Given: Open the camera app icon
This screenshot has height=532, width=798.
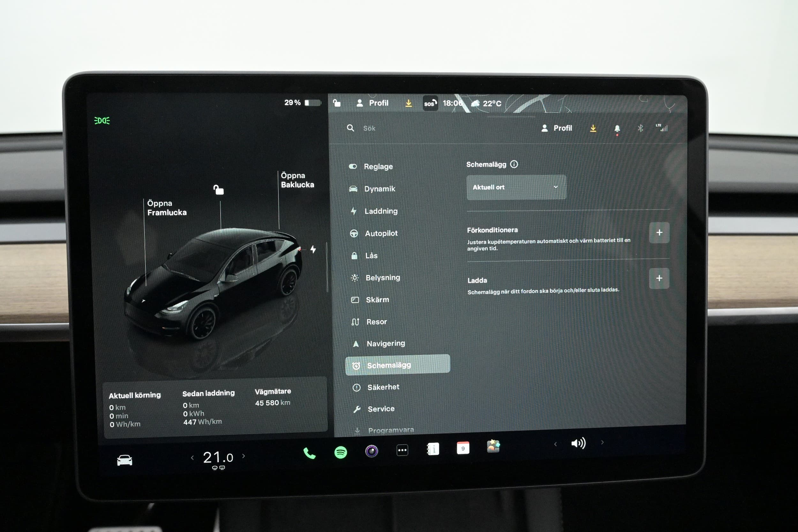Looking at the screenshot, I should tap(372, 451).
